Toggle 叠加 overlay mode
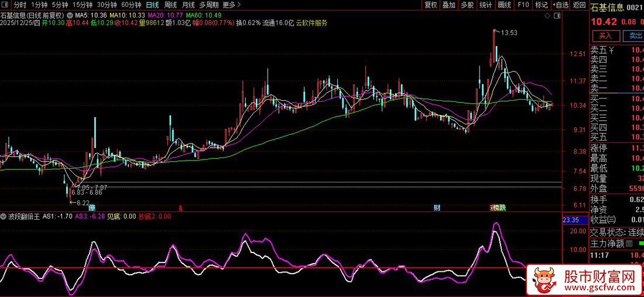Screen dimensions: 644x297 [449, 5]
